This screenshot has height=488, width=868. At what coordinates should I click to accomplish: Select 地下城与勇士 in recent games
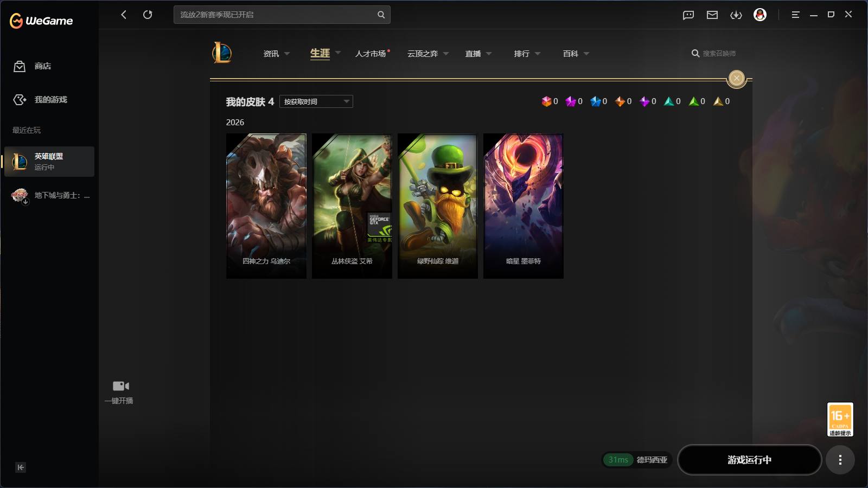click(49, 195)
